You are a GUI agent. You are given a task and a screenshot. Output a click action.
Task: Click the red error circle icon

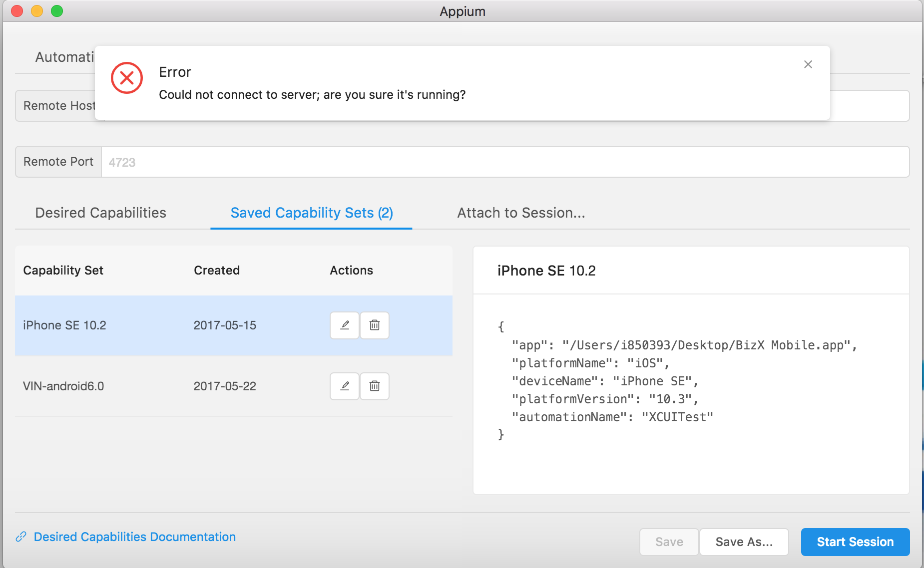click(x=127, y=78)
